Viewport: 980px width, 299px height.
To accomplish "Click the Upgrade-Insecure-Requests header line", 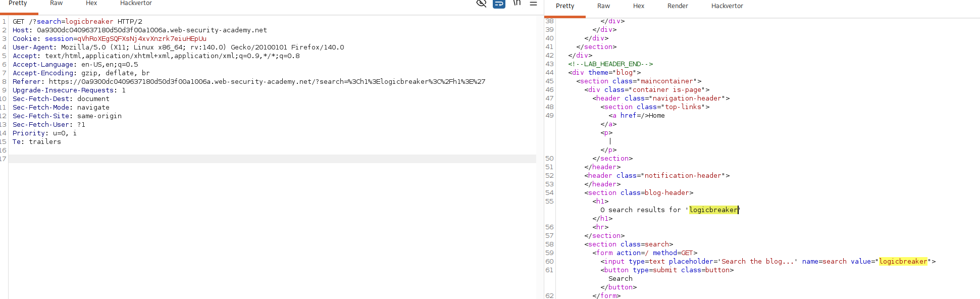I will [69, 90].
